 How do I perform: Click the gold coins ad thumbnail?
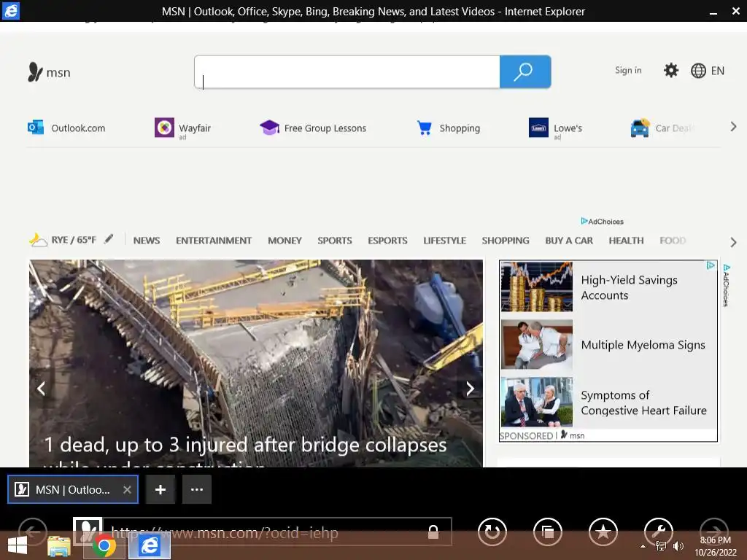pos(536,287)
